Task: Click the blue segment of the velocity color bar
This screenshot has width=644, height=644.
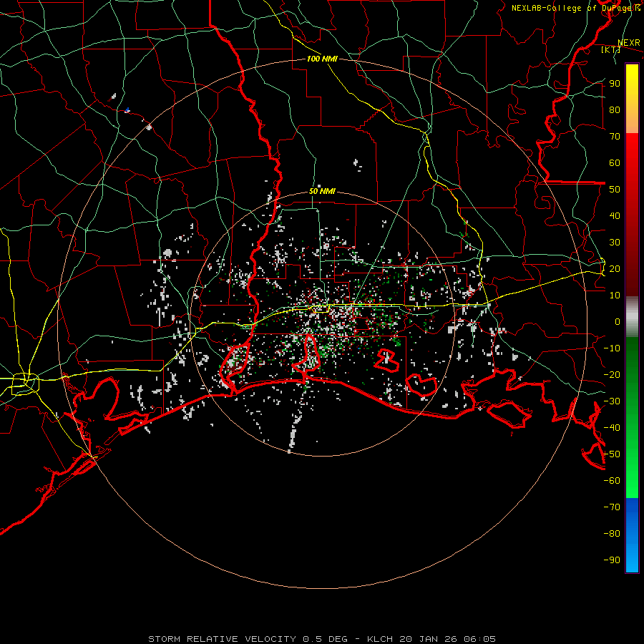Action: [632, 535]
